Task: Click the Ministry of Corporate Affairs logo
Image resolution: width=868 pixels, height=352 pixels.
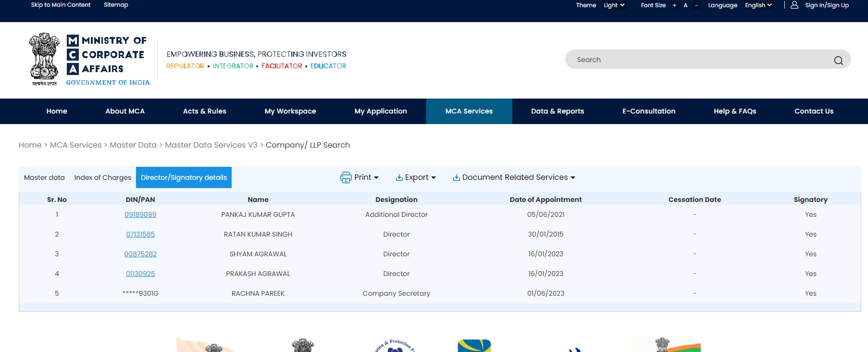Action: click(x=89, y=60)
